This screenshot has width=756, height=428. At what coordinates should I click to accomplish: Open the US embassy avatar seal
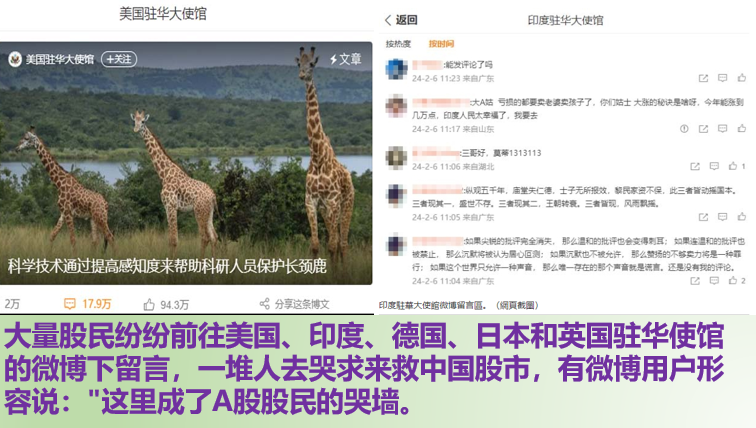15,59
